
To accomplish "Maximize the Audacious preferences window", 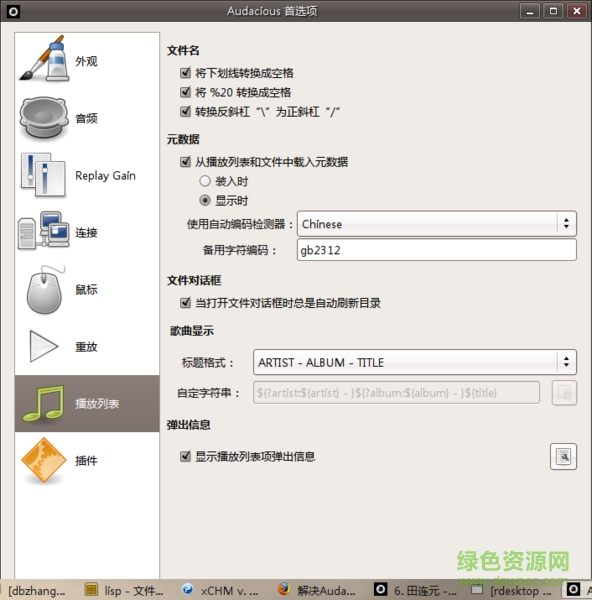I will pos(553,11).
